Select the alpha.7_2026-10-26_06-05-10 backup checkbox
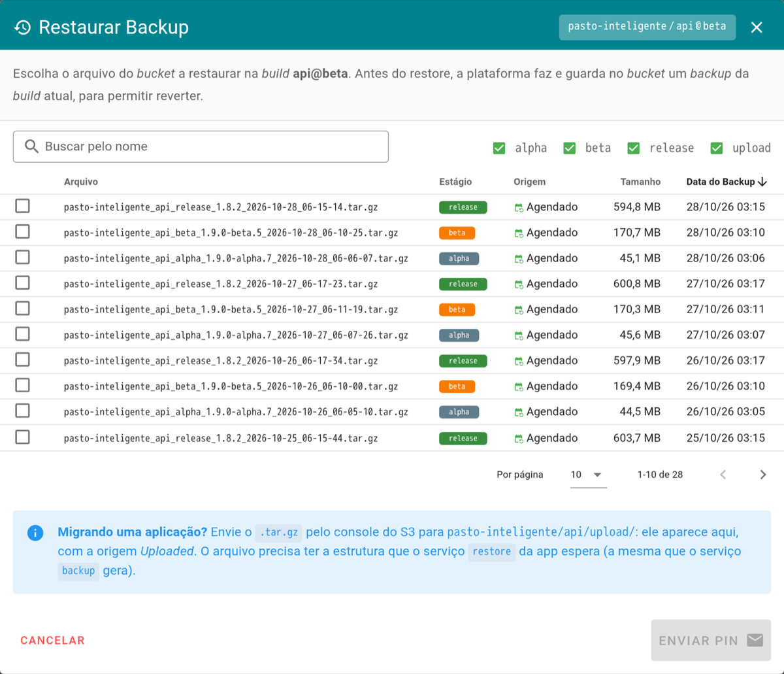This screenshot has width=784, height=674. (x=22, y=411)
